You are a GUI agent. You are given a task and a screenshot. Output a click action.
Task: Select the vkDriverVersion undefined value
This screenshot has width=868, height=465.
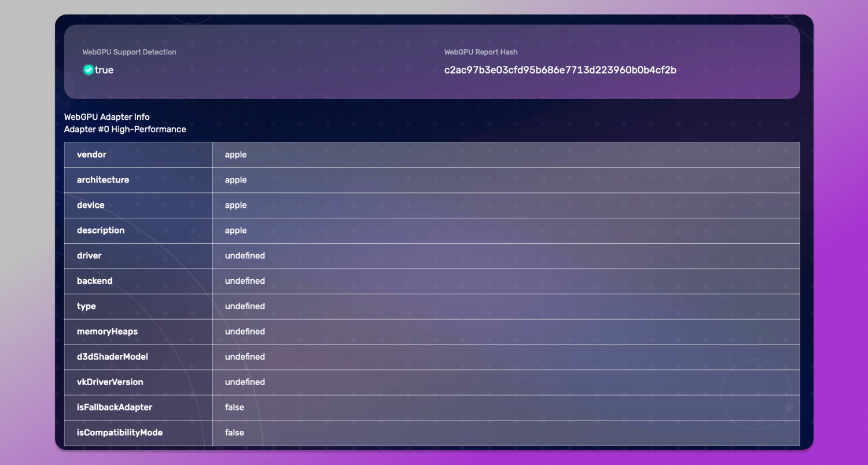(245, 382)
